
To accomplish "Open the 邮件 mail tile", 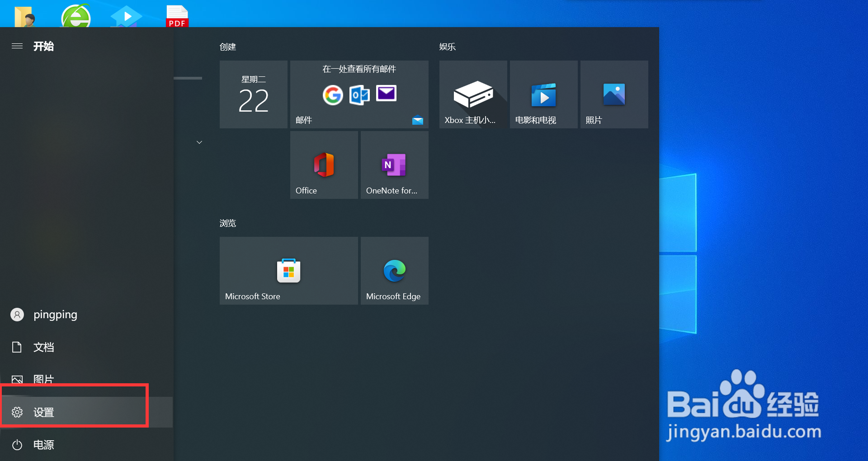I will [x=359, y=94].
